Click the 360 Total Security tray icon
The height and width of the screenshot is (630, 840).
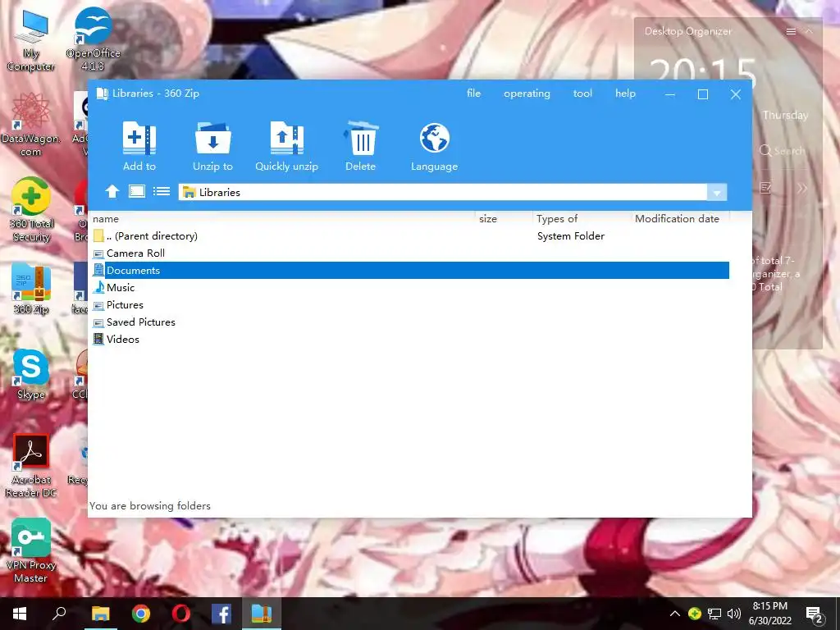[x=695, y=614]
